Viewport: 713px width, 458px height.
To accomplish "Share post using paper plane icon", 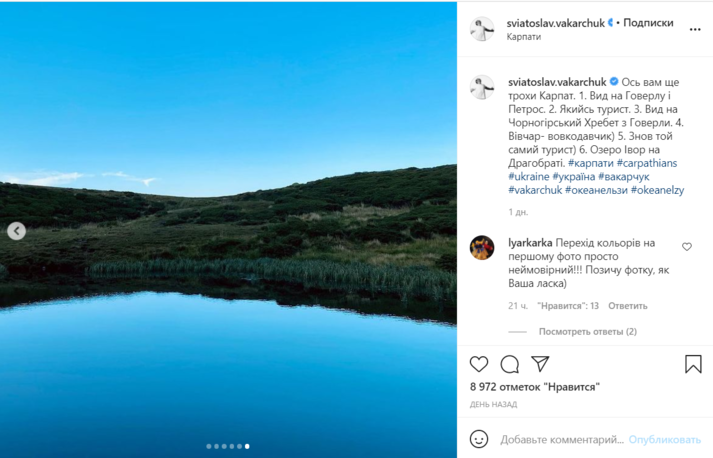I will pyautogui.click(x=540, y=364).
